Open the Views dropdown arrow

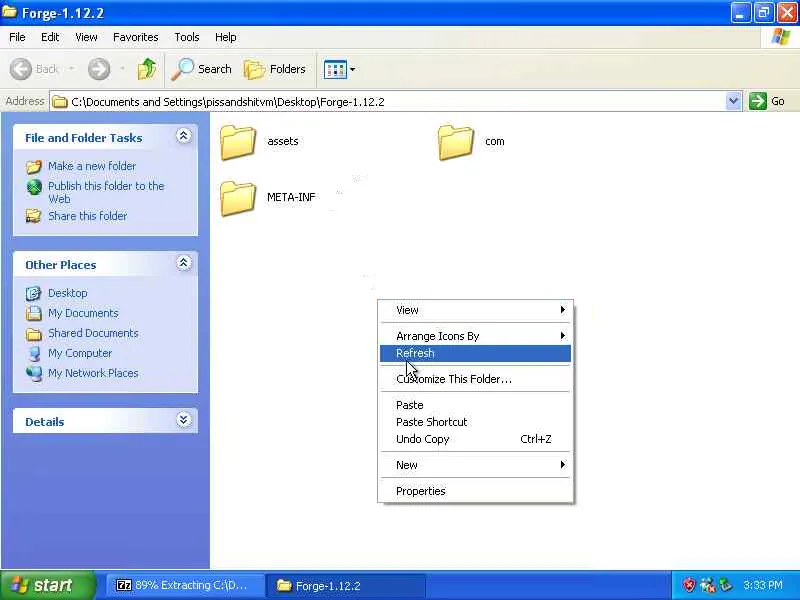point(352,69)
